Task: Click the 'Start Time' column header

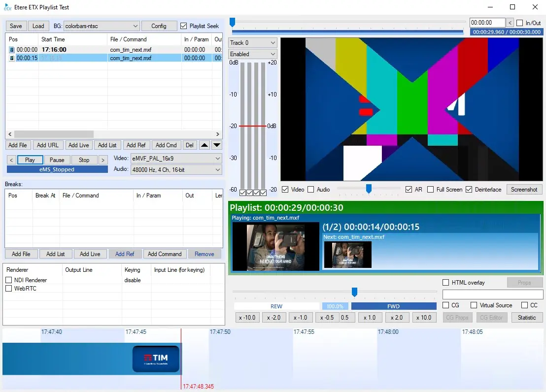Action: pyautogui.click(x=53, y=39)
